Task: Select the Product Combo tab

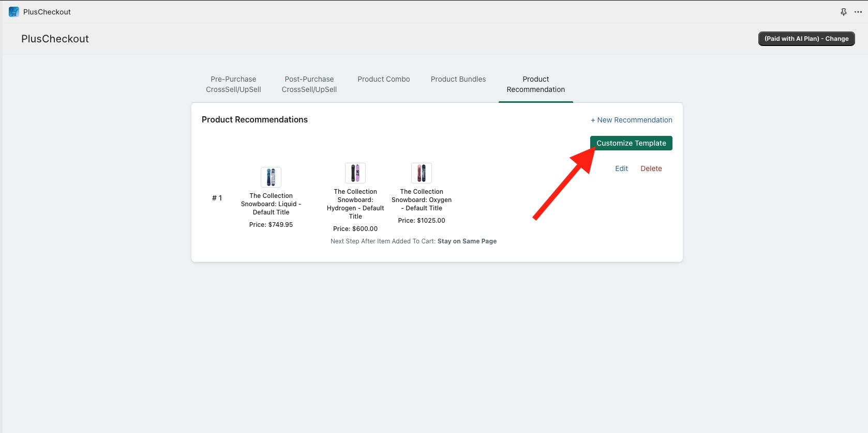Action: (x=383, y=79)
